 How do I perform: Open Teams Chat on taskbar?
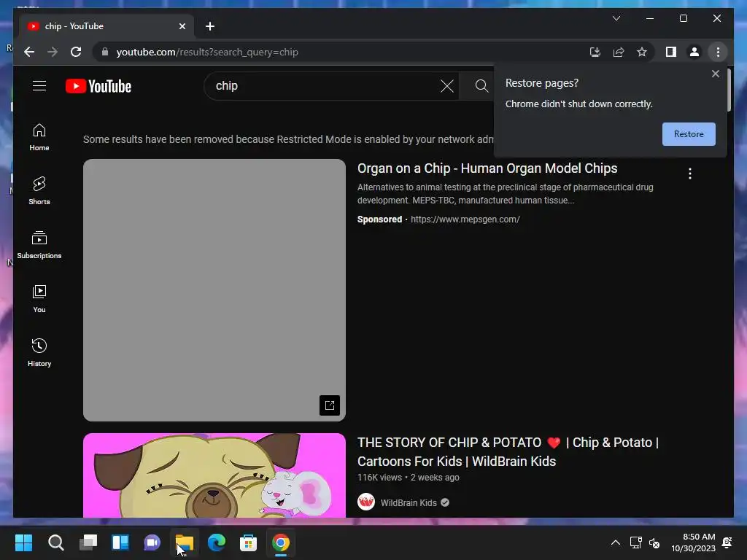[152, 542]
